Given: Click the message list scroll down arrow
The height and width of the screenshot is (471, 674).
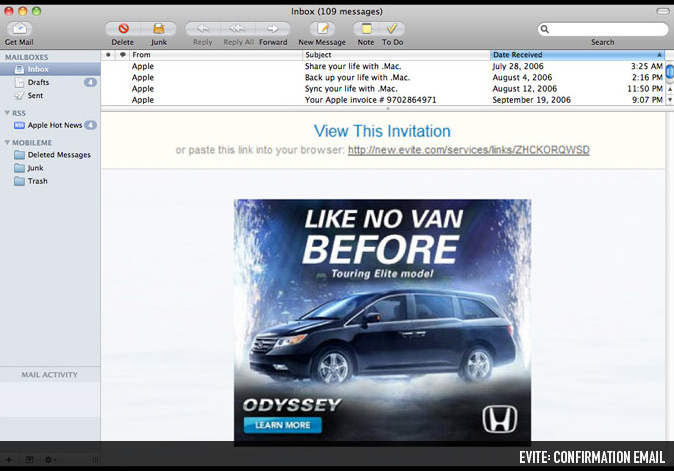Looking at the screenshot, I should [670, 100].
